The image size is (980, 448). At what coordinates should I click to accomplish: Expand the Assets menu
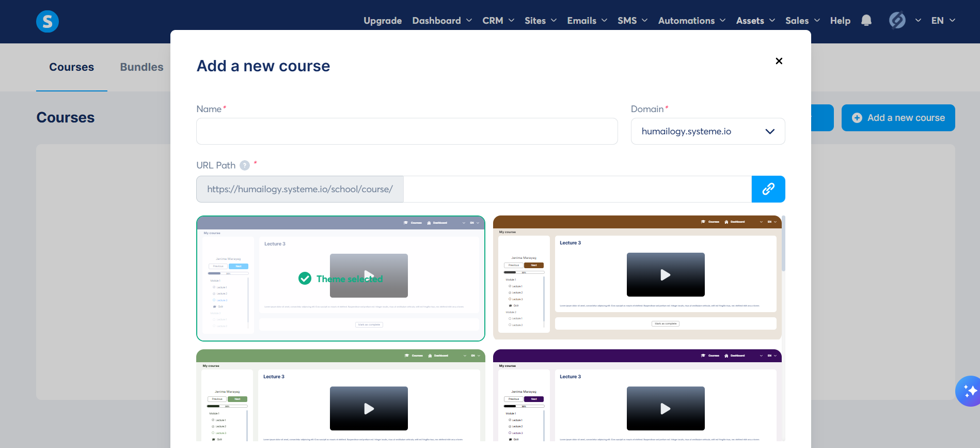coord(756,21)
